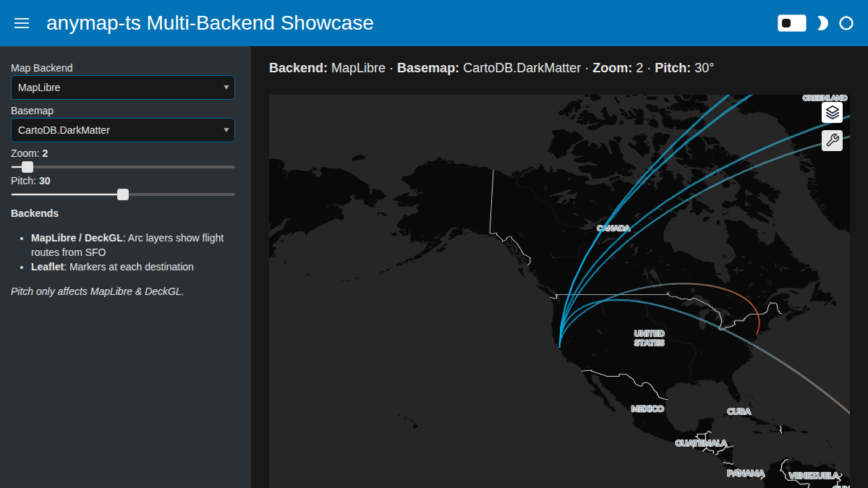Click the Greenland label on the map
The height and width of the screenshot is (488, 868).
tap(825, 98)
